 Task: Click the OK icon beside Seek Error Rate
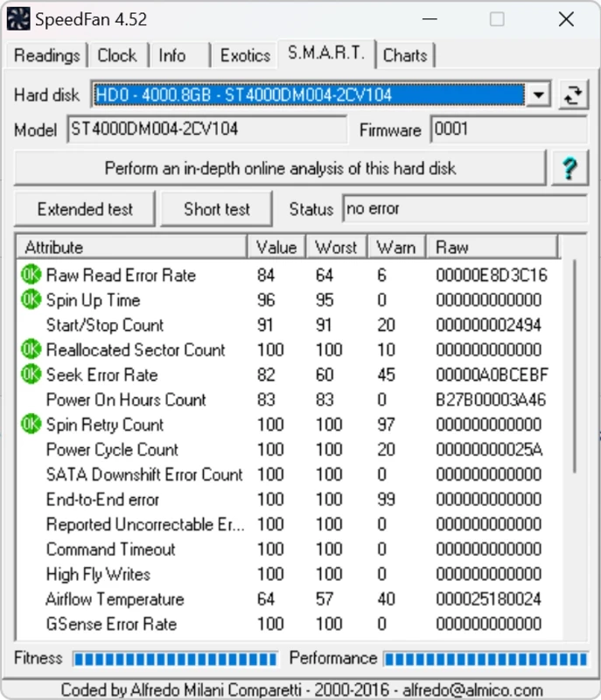pyautogui.click(x=31, y=374)
